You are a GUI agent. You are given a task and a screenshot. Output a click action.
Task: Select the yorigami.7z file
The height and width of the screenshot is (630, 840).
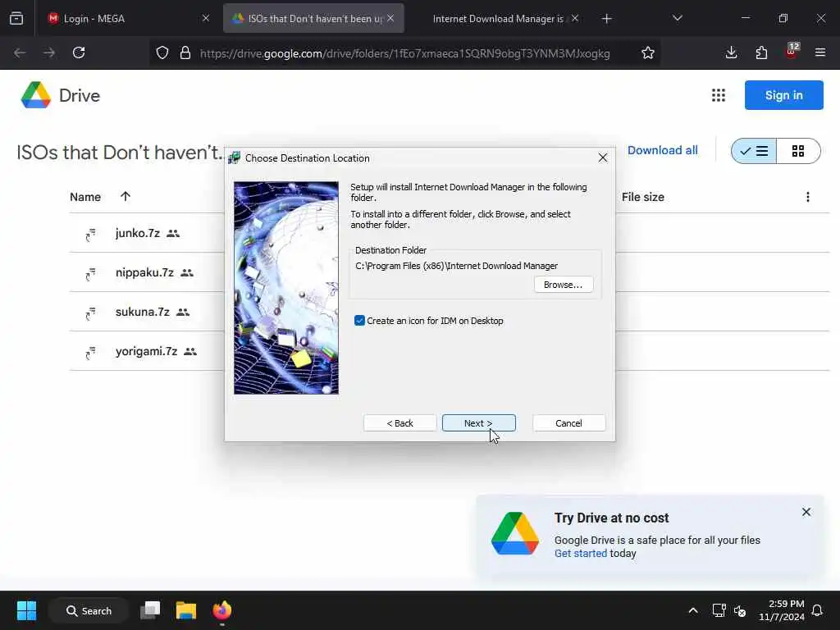click(x=146, y=351)
